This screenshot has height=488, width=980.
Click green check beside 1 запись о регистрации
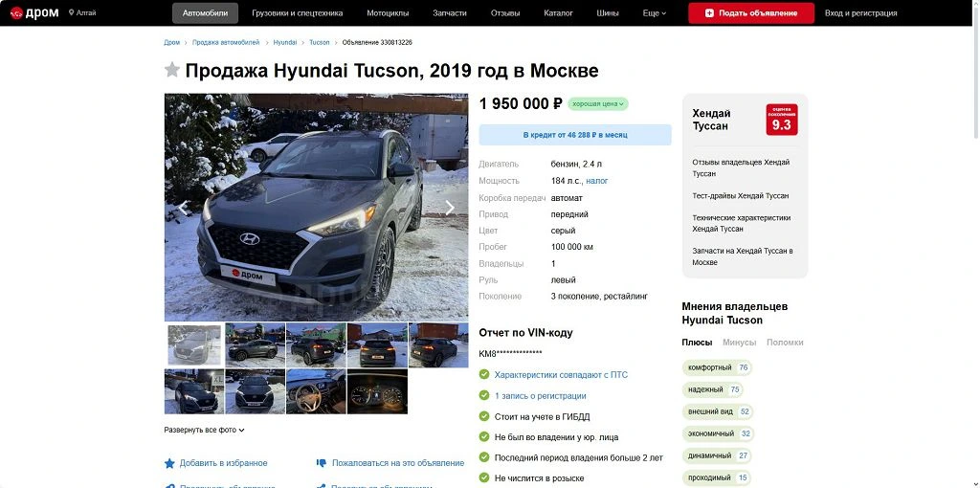coord(483,395)
